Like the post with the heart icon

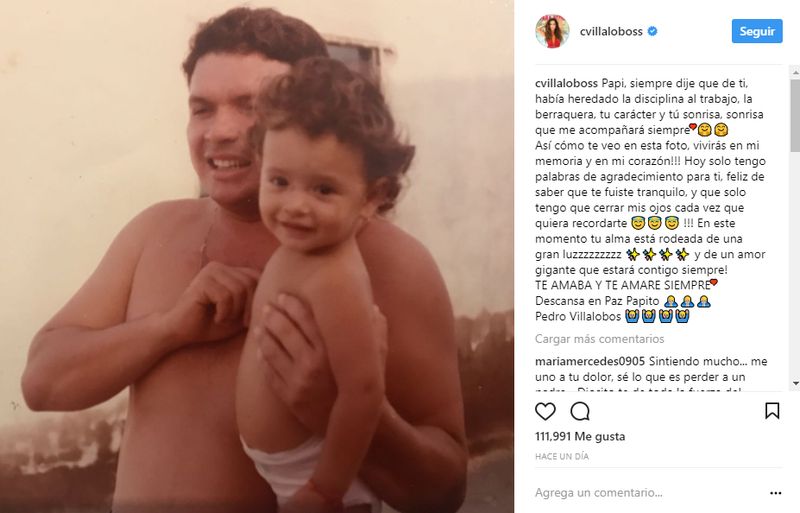click(545, 411)
